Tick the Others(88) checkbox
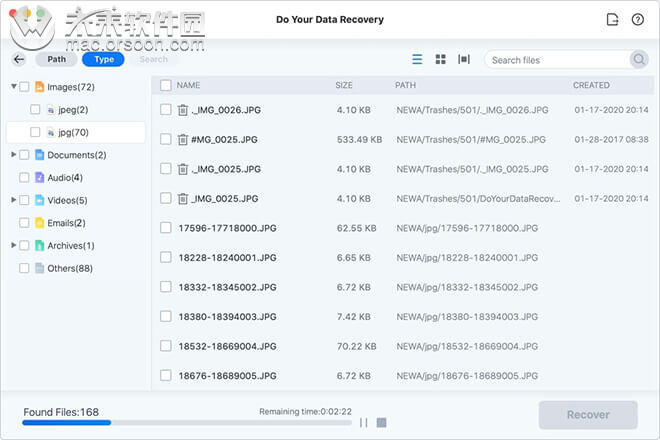This screenshot has height=440, width=660. pyautogui.click(x=24, y=268)
